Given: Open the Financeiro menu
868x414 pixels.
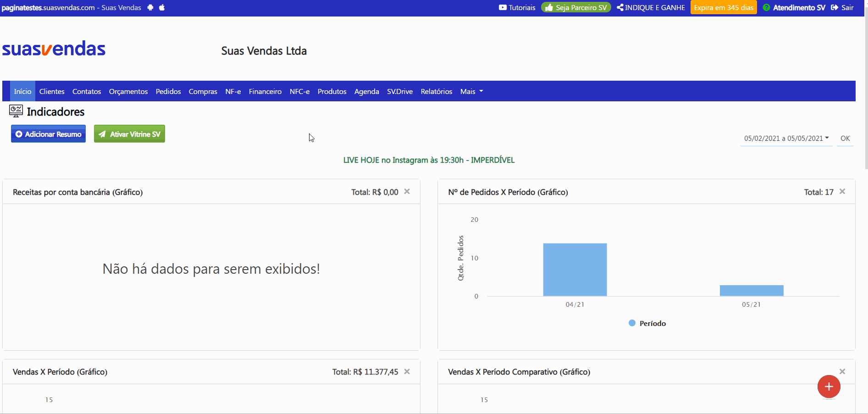Looking at the screenshot, I should (x=265, y=91).
